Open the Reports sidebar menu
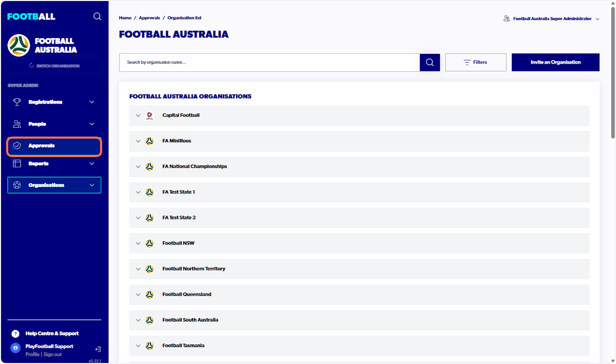Image resolution: width=616 pixels, height=364 pixels. (54, 163)
